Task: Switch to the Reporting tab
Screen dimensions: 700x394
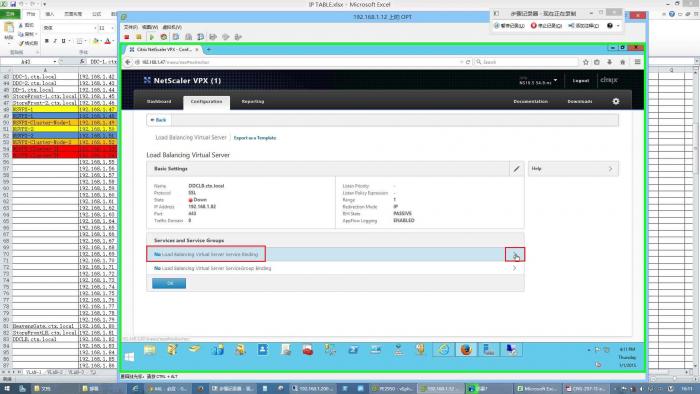Action: pos(253,102)
